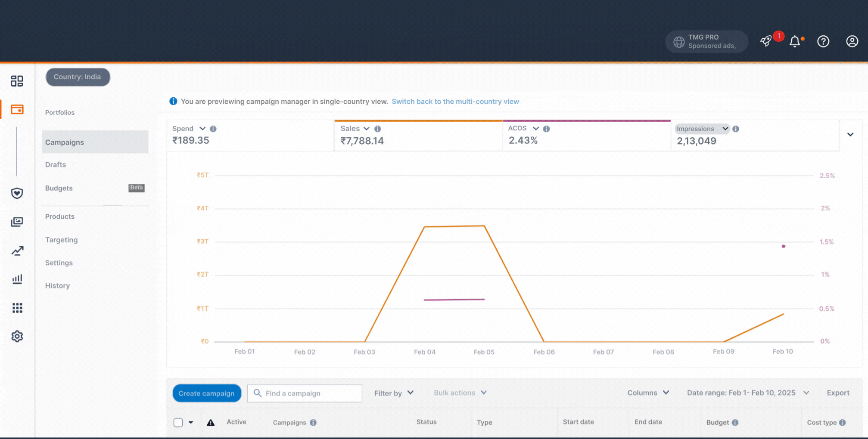
Task: Click the rocket launch icon in header
Action: coord(766,41)
